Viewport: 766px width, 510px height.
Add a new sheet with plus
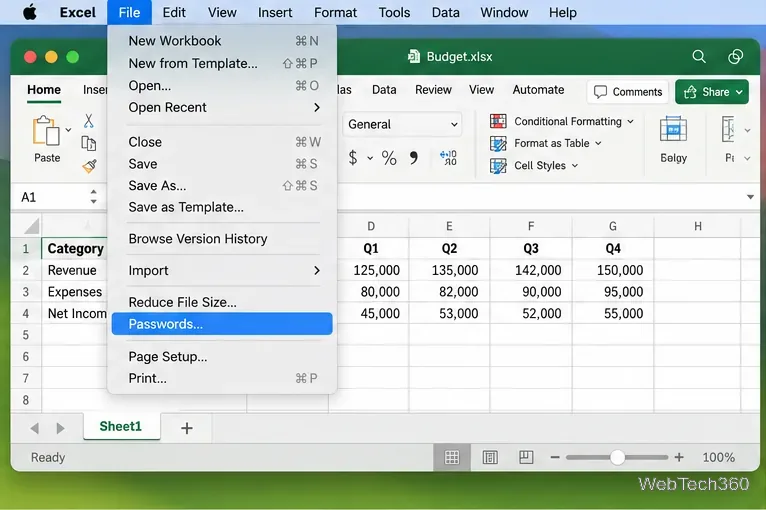(x=187, y=428)
